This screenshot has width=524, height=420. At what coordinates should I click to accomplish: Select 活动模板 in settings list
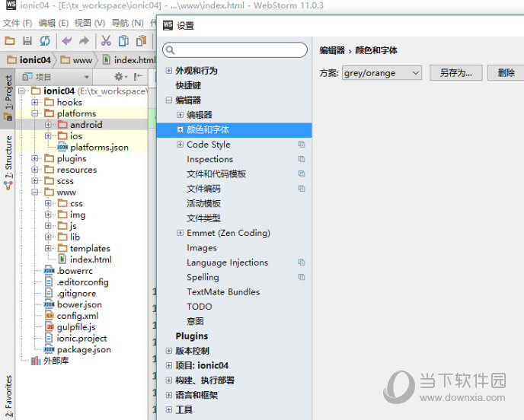(203, 203)
